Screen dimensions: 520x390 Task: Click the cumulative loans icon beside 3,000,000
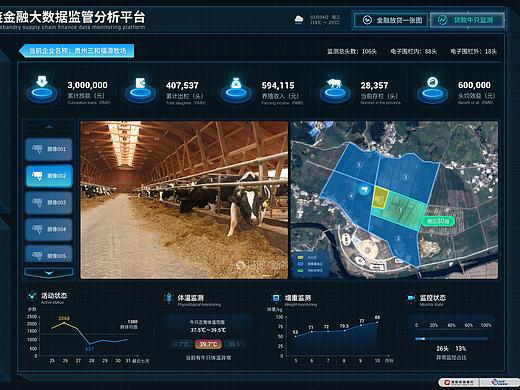pyautogui.click(x=42, y=89)
